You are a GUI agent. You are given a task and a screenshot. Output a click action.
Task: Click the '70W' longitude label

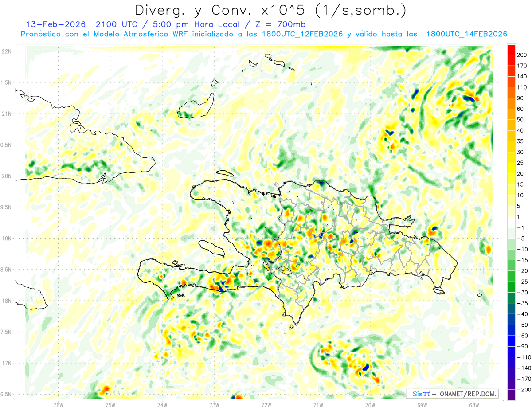coord(370,404)
